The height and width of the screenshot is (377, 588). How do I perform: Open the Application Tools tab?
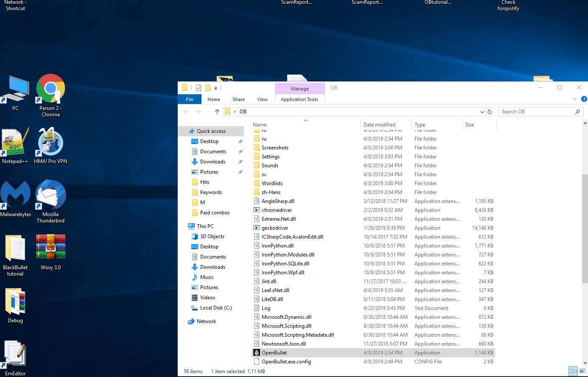[300, 99]
